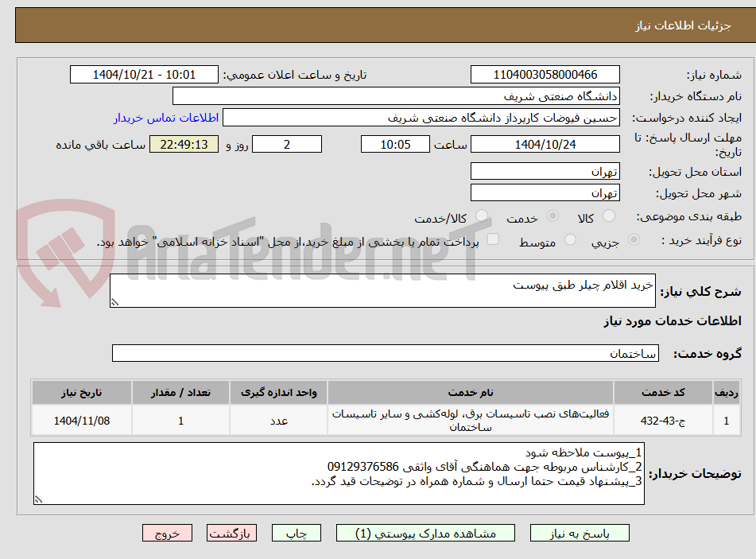Image resolution: width=756 pixels, height=559 pixels.
Task: Click the 'چاپ' print button
Action: pos(296,533)
